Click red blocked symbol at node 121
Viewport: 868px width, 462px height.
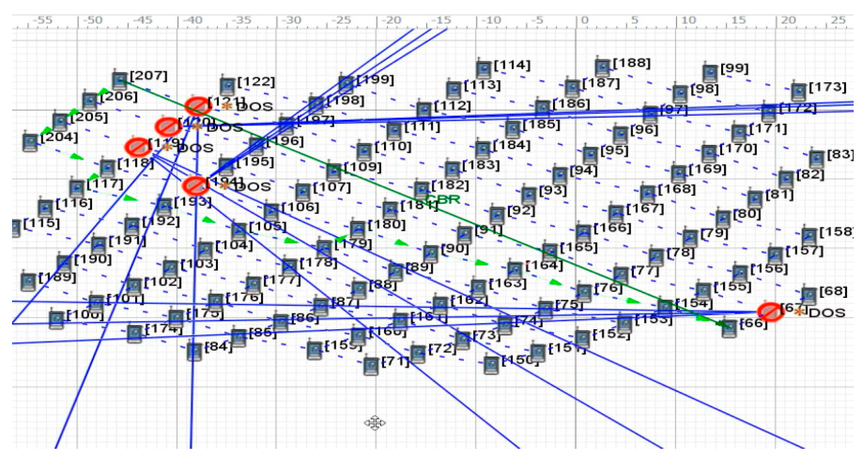(198, 106)
